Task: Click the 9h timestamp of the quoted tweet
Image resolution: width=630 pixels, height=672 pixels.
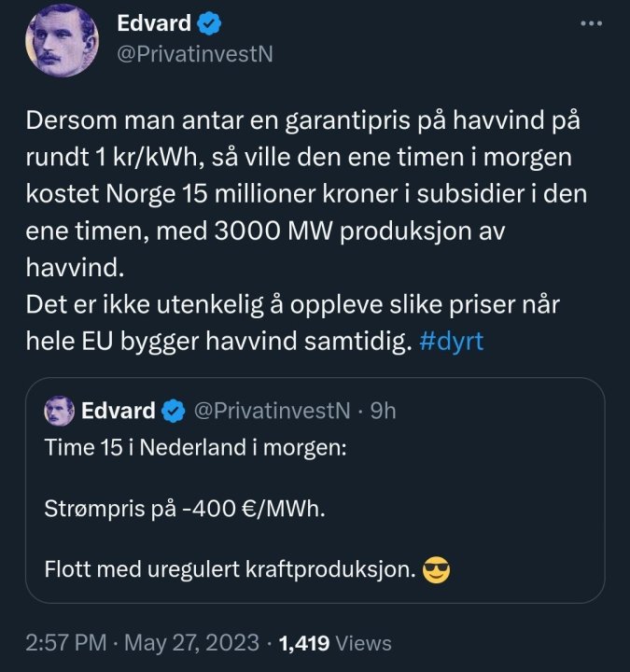Action: pyautogui.click(x=383, y=410)
